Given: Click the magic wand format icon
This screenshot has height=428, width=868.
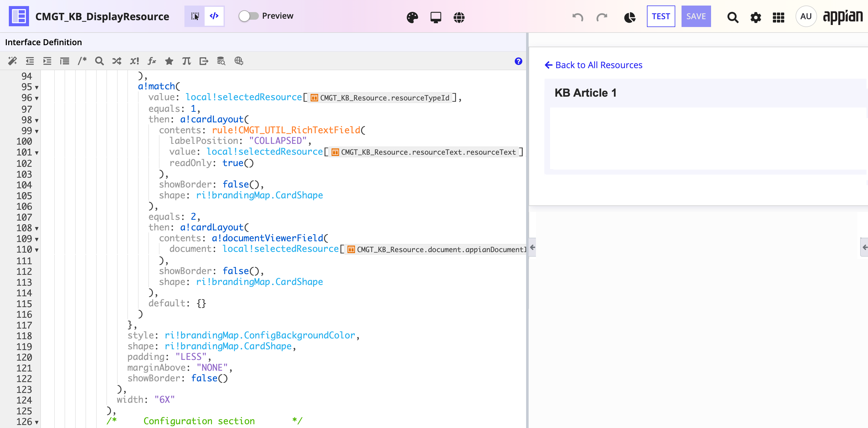Looking at the screenshot, I should (12, 61).
